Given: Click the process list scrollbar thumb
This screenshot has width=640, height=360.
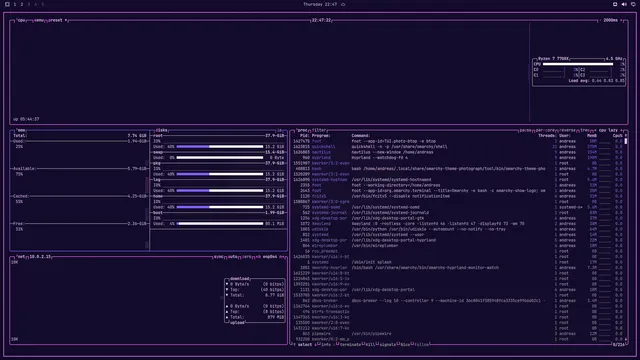Looking at the screenshot, I should pos(626,141).
